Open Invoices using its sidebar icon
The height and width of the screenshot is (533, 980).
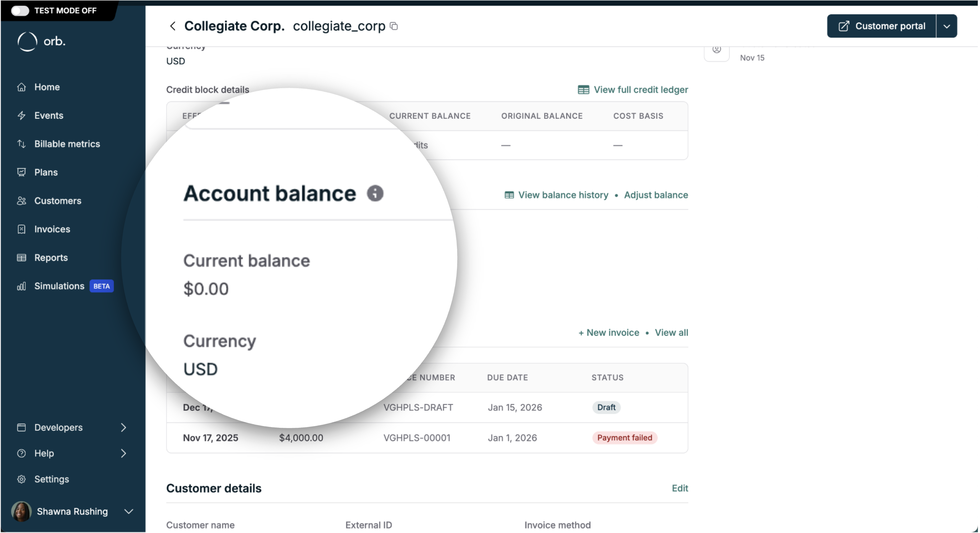click(x=22, y=229)
